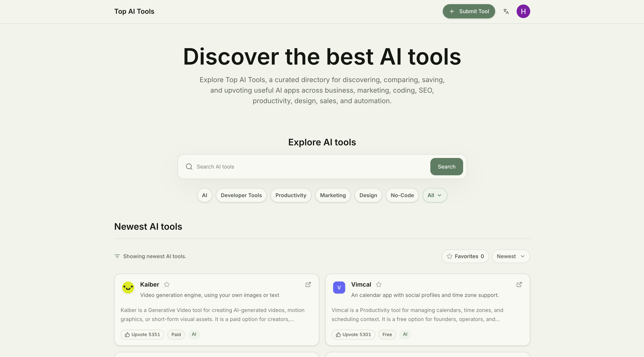Show Favorites 0 list

465,256
